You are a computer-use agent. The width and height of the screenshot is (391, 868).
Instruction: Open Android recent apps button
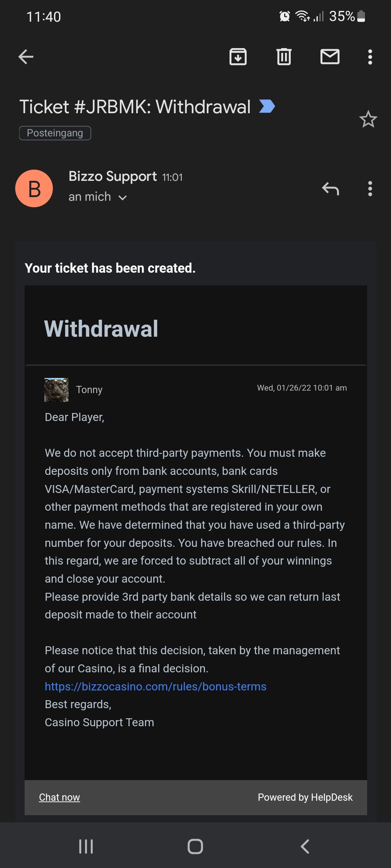point(86,846)
